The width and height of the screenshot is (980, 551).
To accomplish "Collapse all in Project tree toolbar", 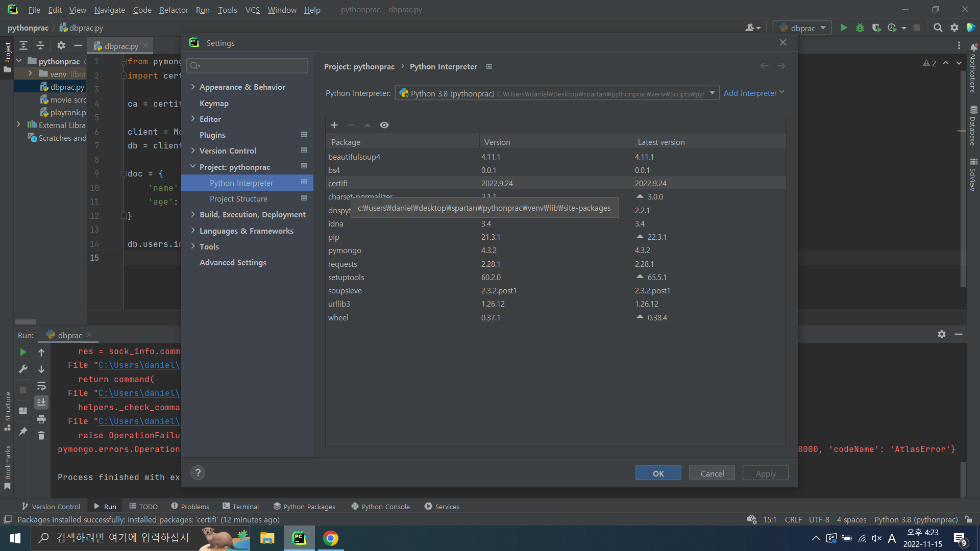I will pyautogui.click(x=40, y=46).
